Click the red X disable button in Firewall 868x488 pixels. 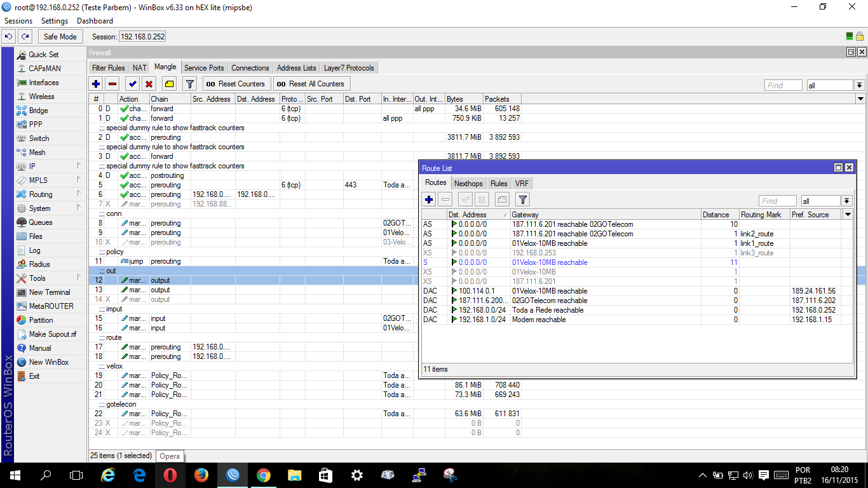(x=149, y=84)
